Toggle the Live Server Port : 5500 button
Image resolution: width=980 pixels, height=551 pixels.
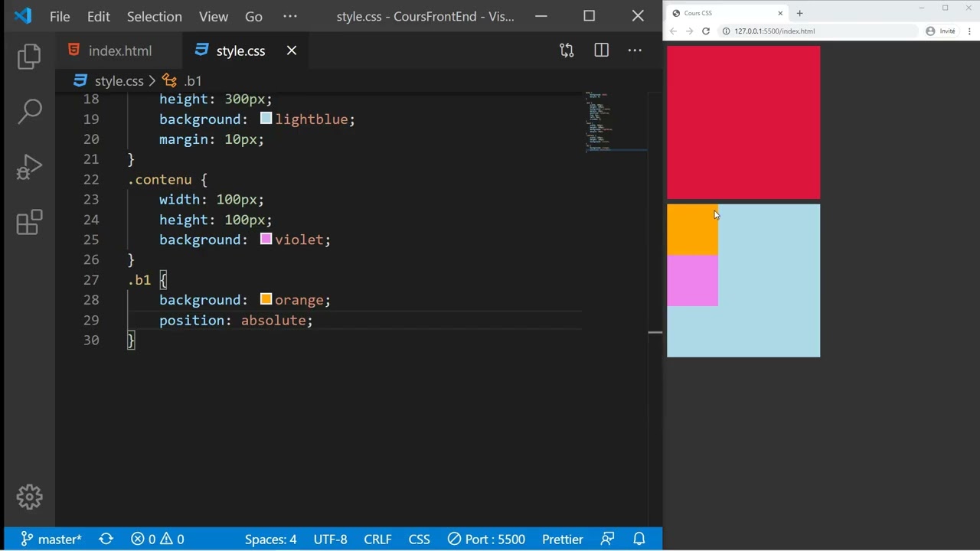tap(487, 539)
